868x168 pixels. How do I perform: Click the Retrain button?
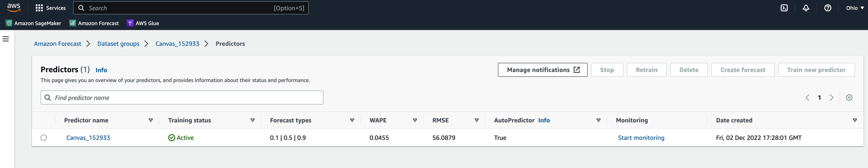pyautogui.click(x=647, y=70)
